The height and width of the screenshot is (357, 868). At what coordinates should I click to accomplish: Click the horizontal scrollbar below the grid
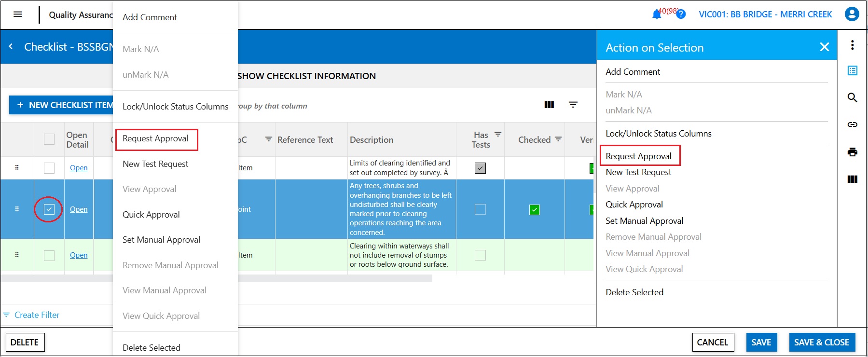click(216, 278)
